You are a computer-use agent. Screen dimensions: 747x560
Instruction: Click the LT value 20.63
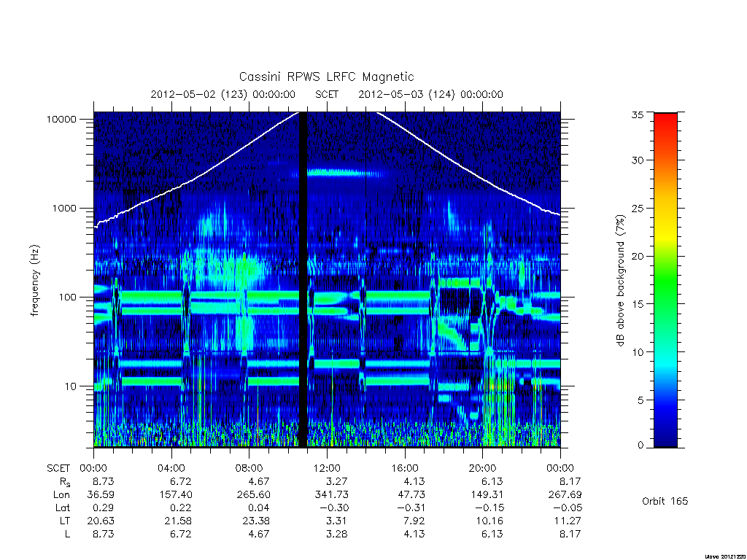click(x=101, y=521)
